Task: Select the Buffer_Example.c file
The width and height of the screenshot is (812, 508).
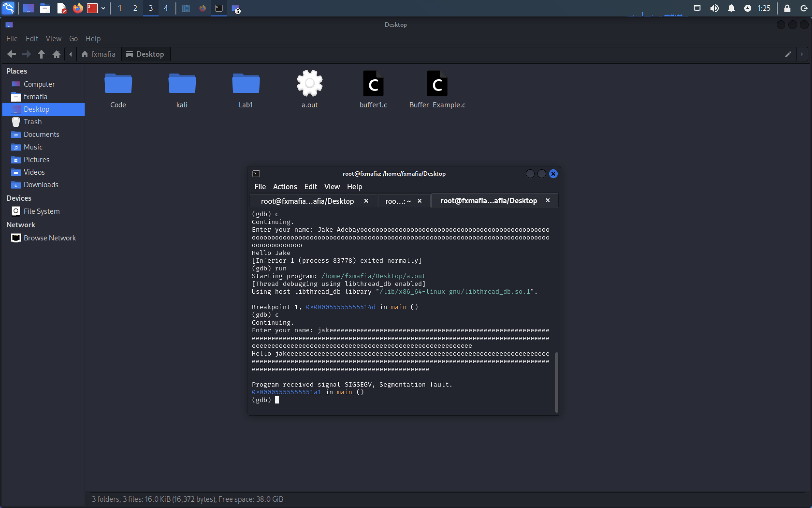Action: (x=437, y=89)
